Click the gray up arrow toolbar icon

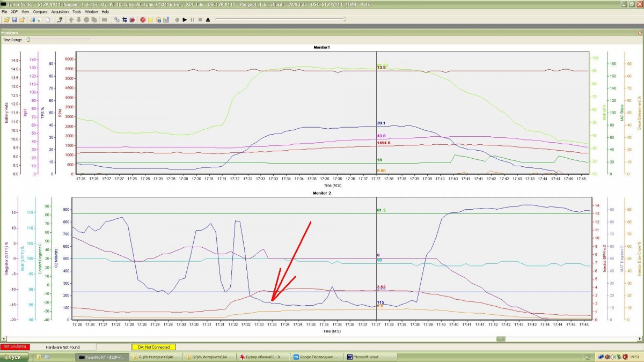point(71,20)
